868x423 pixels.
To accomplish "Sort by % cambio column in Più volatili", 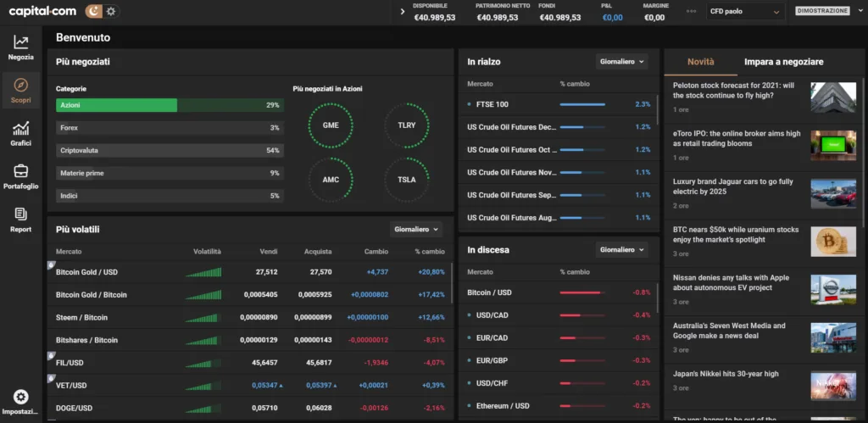I will click(430, 252).
